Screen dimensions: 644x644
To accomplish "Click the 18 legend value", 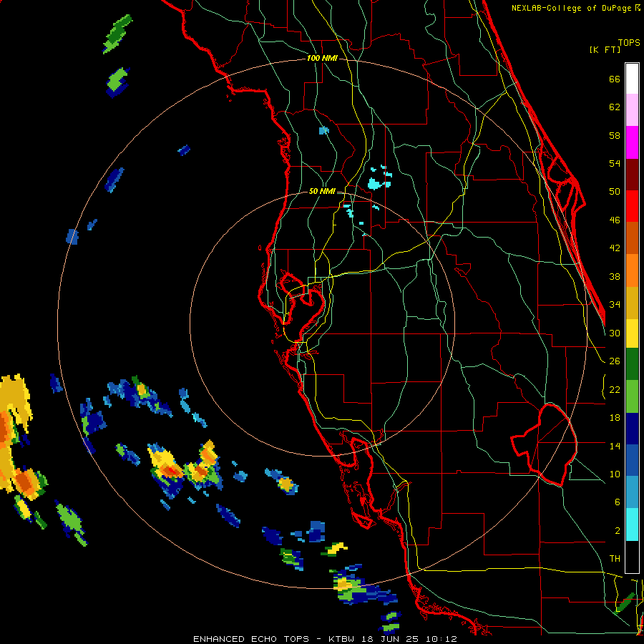I will point(615,418).
